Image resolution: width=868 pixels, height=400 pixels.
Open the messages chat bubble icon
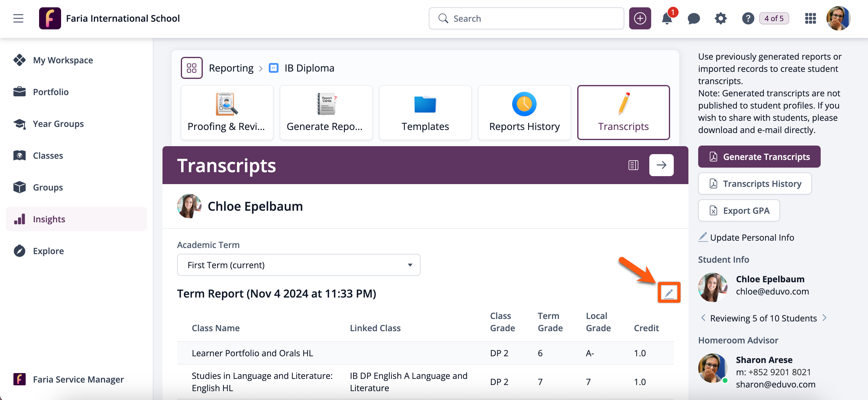point(694,18)
